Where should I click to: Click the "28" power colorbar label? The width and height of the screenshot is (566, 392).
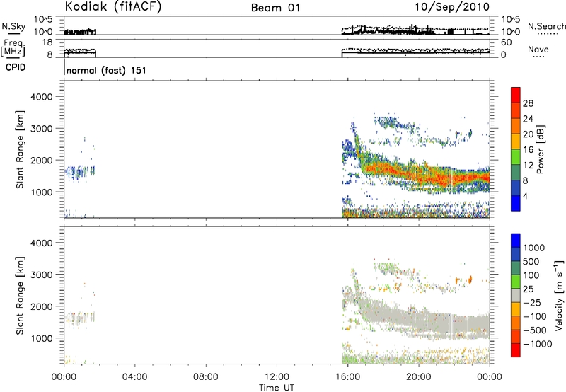pyautogui.click(x=528, y=103)
